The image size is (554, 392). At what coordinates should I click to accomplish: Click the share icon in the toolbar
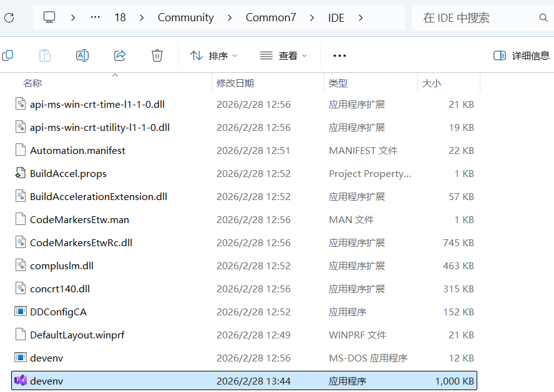pos(120,55)
